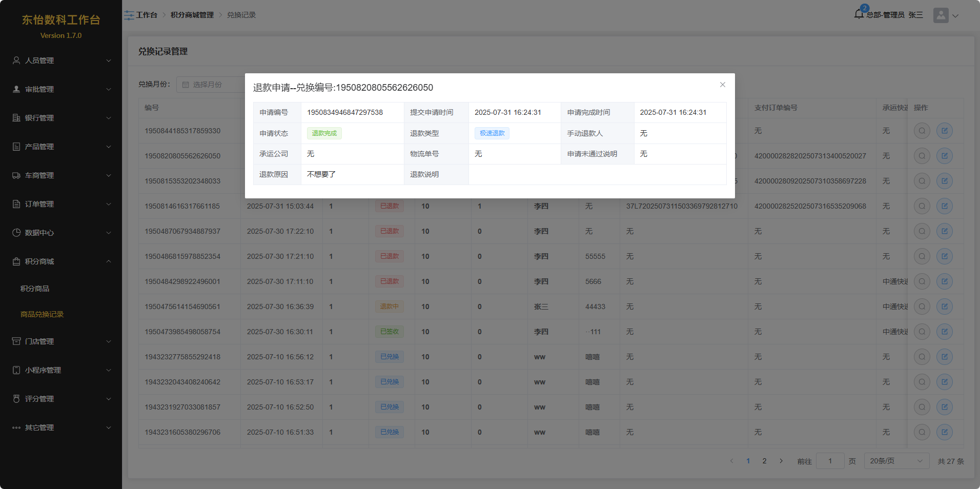Select 商品兑换记录 in the sidebar
The image size is (980, 489).
pyautogui.click(x=42, y=314)
